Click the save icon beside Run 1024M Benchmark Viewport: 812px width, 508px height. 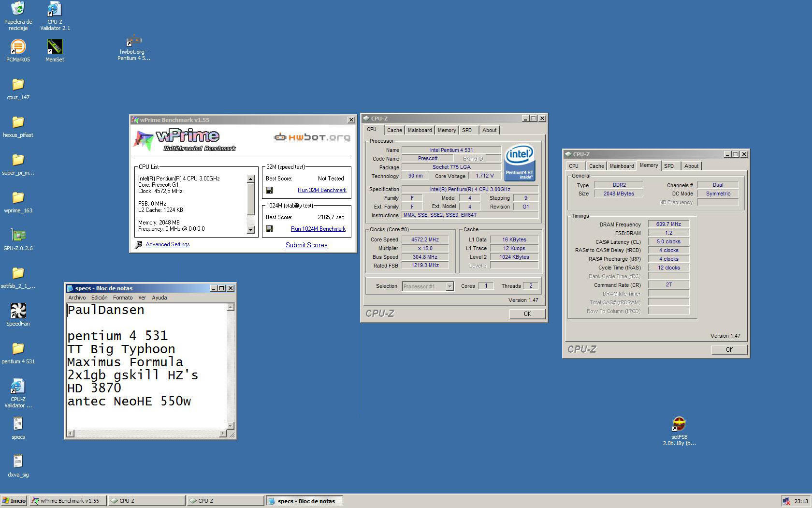click(269, 229)
